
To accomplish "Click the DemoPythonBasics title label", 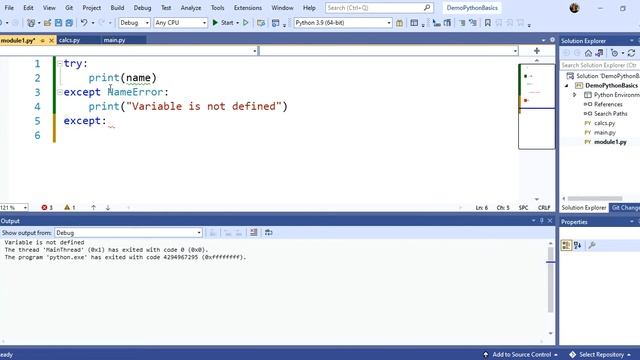I will pyautogui.click(x=472, y=8).
